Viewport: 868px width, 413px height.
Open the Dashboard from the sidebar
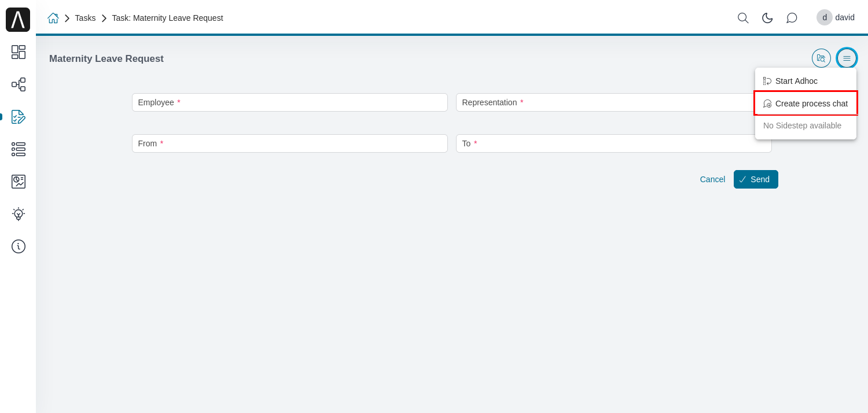(x=18, y=52)
